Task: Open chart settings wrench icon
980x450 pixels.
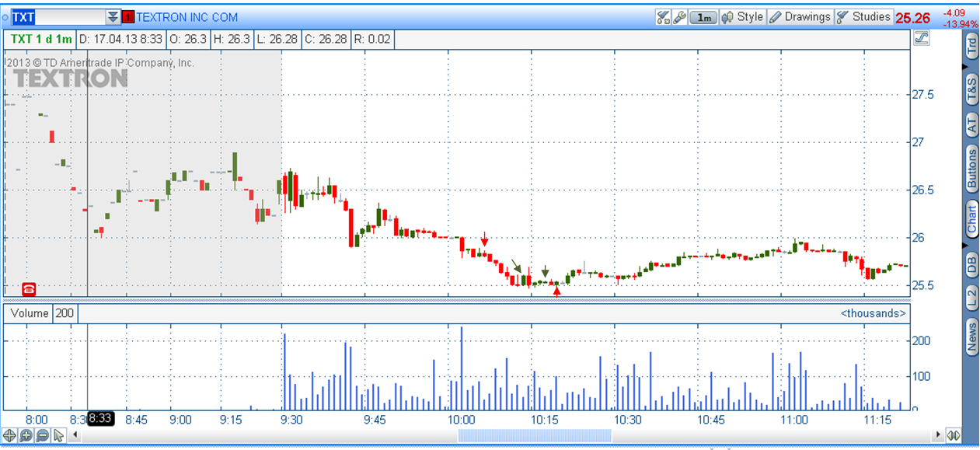Action: 679,17
